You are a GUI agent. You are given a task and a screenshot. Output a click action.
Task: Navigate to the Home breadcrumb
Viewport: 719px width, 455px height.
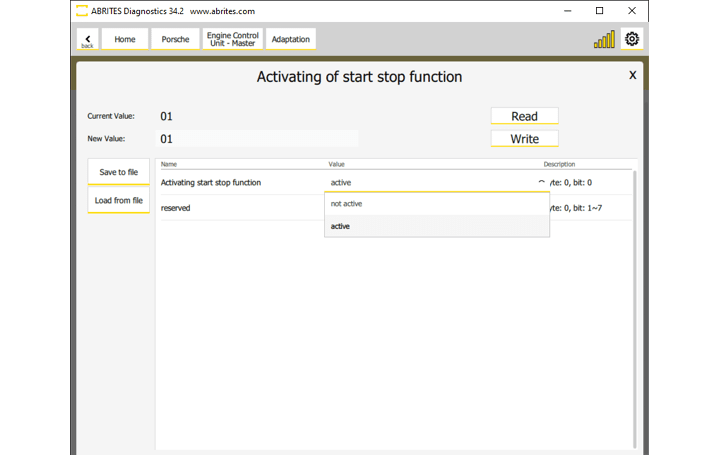(x=125, y=40)
